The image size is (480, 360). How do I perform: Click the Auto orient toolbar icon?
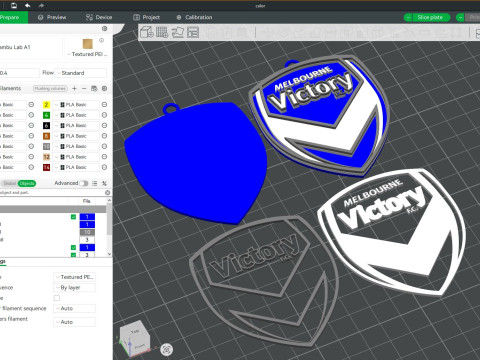point(178,32)
